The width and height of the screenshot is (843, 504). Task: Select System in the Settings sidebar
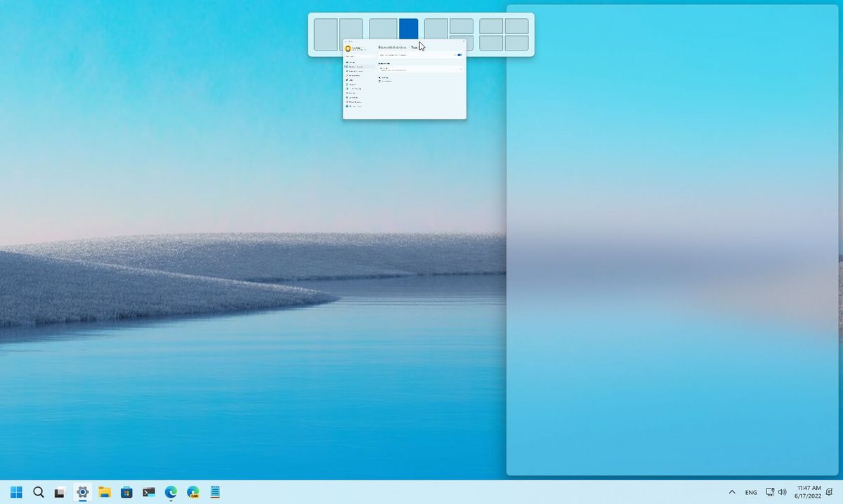(353, 62)
